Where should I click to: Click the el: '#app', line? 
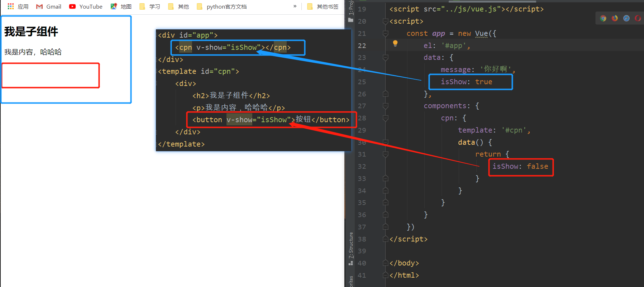pos(447,46)
